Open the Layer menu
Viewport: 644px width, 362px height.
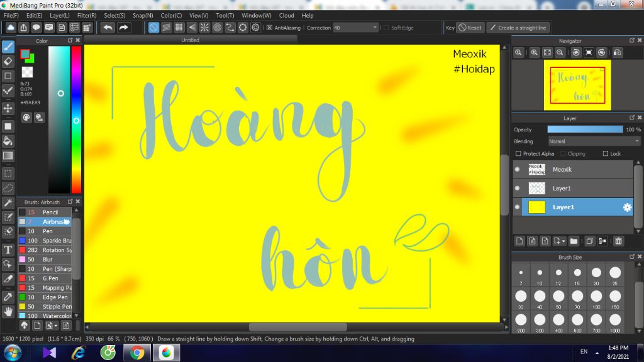click(x=60, y=16)
